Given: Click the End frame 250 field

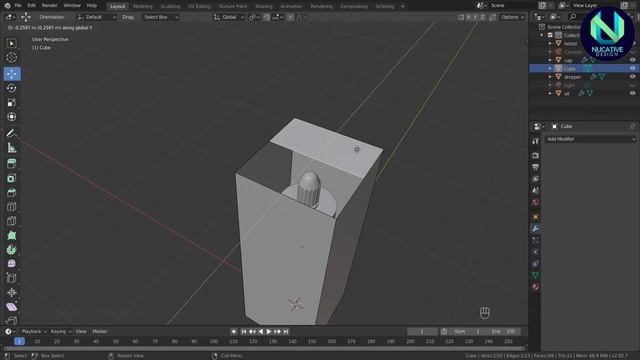Looking at the screenshot, I should [503, 331].
